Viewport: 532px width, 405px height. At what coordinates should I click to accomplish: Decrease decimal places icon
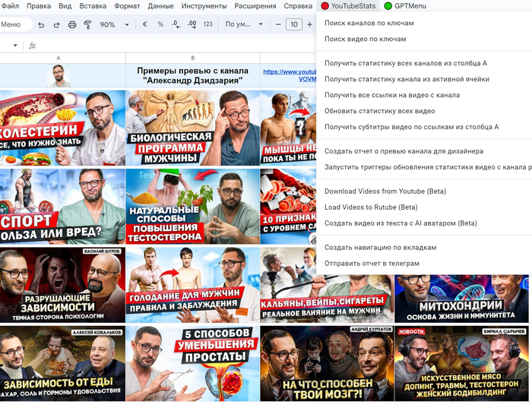point(176,24)
